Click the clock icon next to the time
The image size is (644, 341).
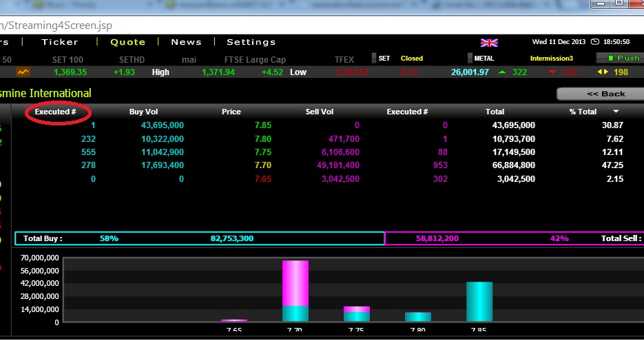tap(594, 42)
